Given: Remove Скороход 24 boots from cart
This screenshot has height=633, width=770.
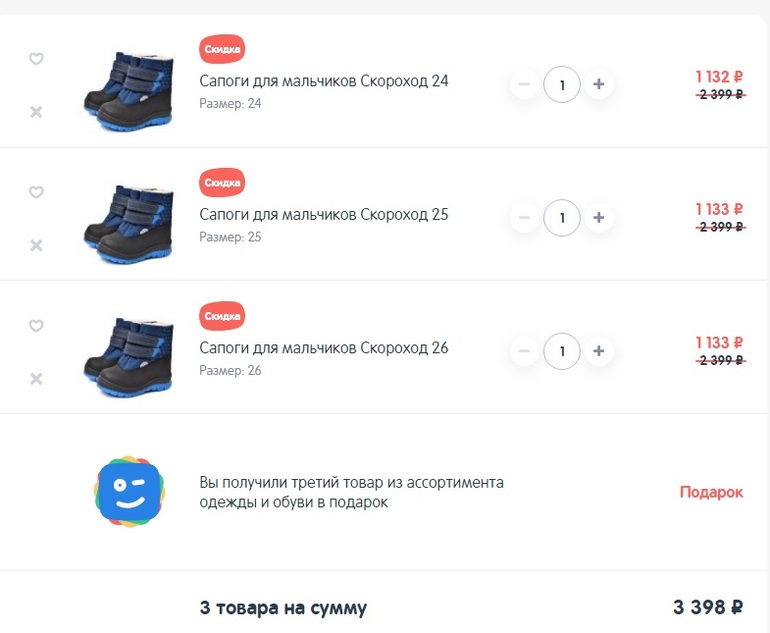Looking at the screenshot, I should 36,112.
